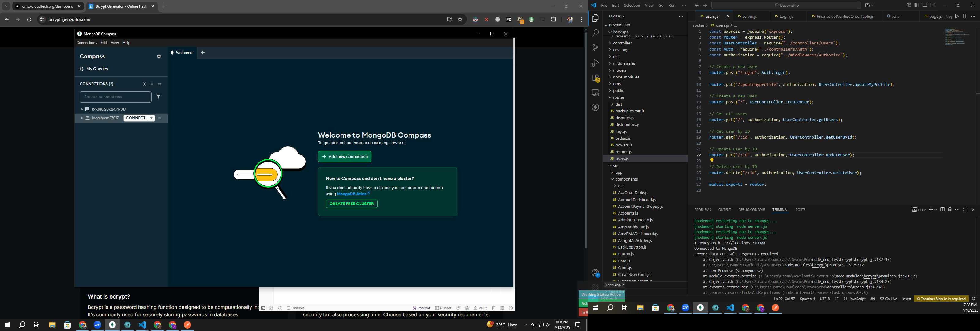The width and height of the screenshot is (980, 331).
Task: Open a new Compass tab with plus
Action: pyautogui.click(x=203, y=53)
